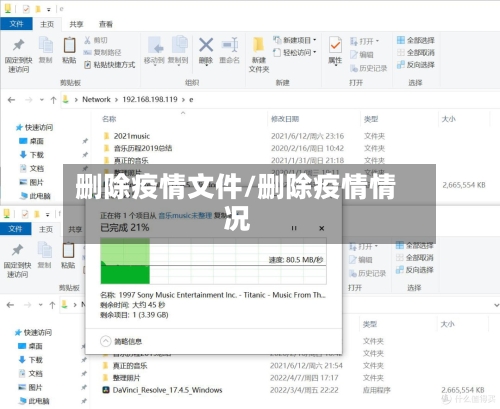Click the 音乐music未整理 source link in dialog
Viewport: 500px width, 409px height.
click(x=185, y=216)
